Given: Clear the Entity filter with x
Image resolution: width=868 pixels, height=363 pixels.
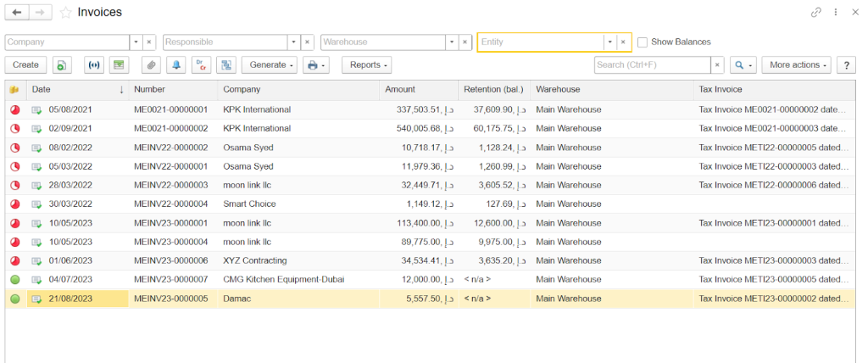Looking at the screenshot, I should 623,42.
